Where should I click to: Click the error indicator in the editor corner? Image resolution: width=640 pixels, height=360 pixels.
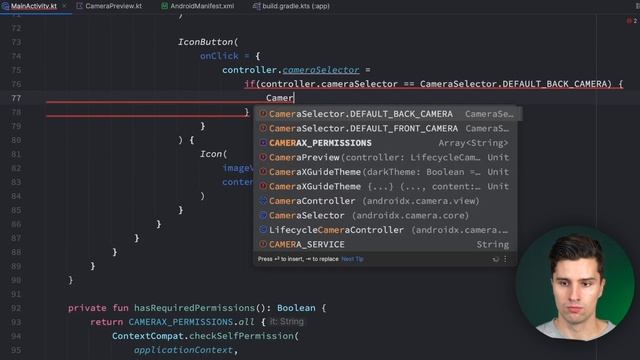click(631, 20)
